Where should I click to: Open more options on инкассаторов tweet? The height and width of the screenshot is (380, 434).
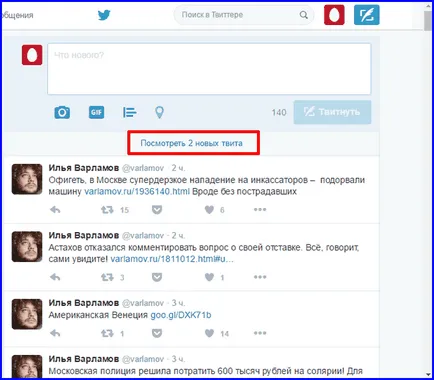pos(260,210)
